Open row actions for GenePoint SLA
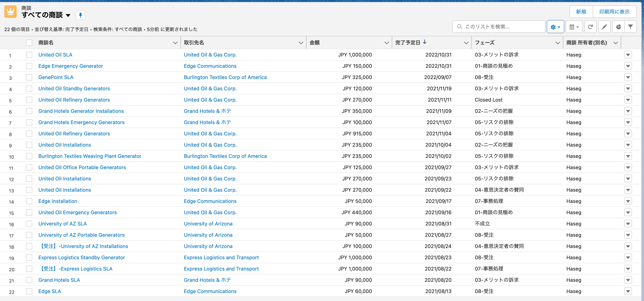The image size is (644, 301). tap(628, 77)
